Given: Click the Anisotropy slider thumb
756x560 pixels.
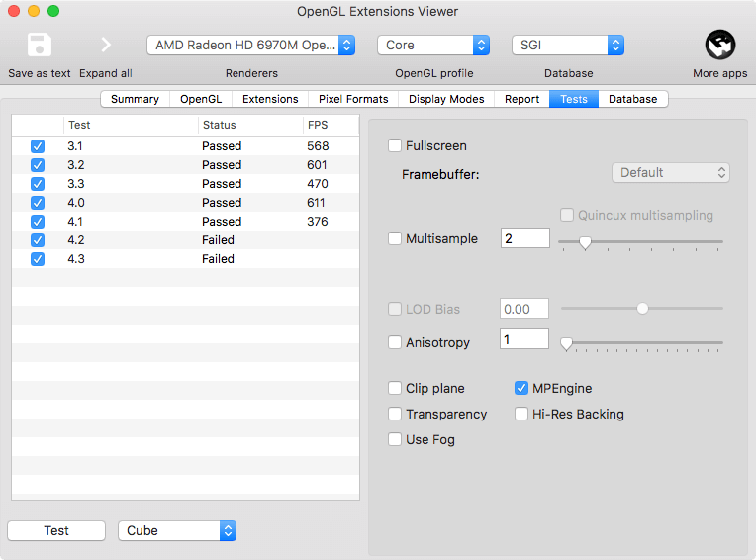Looking at the screenshot, I should (567, 343).
